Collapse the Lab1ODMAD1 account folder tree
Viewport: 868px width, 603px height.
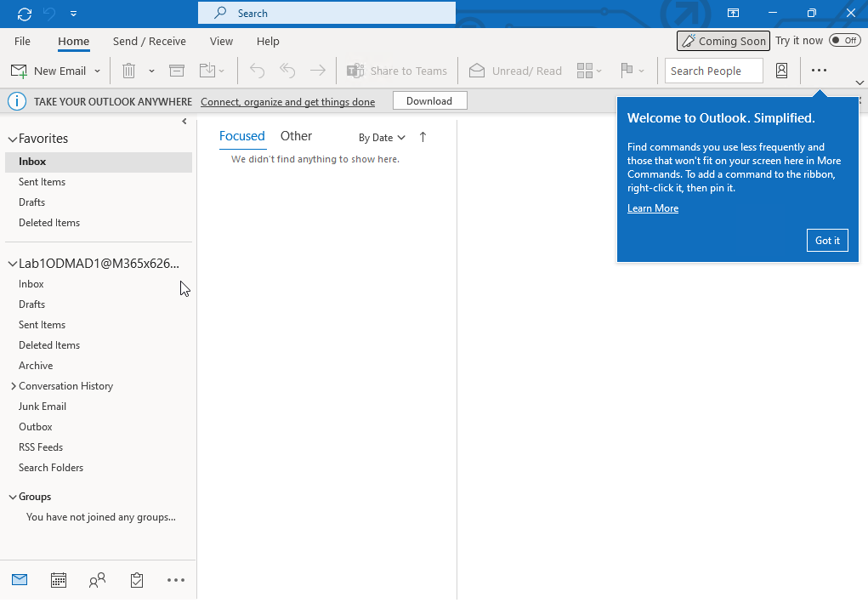click(13, 265)
